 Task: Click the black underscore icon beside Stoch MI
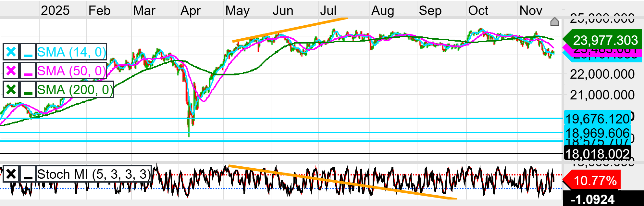(x=28, y=174)
